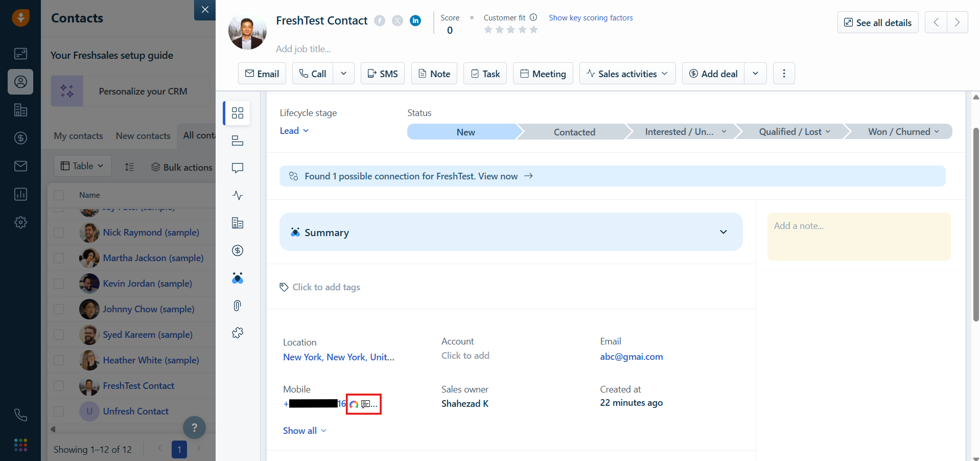The width and height of the screenshot is (980, 461).
Task: Click the Task action button
Action: click(485, 74)
